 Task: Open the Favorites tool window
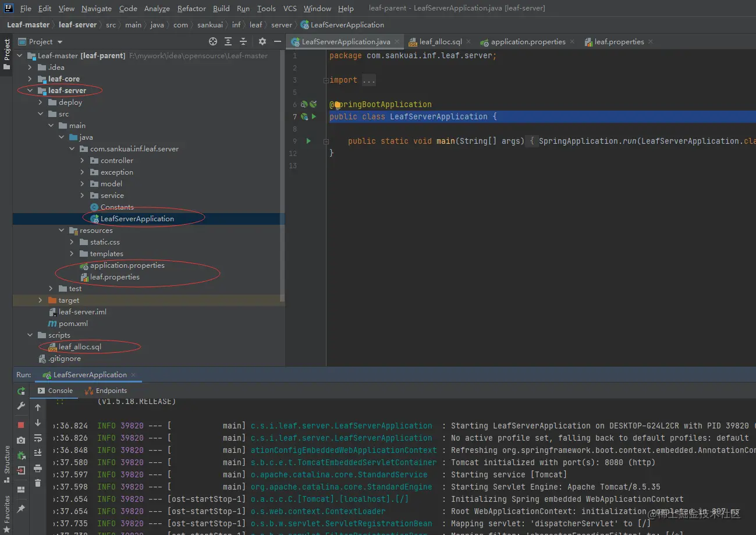pos(6,515)
